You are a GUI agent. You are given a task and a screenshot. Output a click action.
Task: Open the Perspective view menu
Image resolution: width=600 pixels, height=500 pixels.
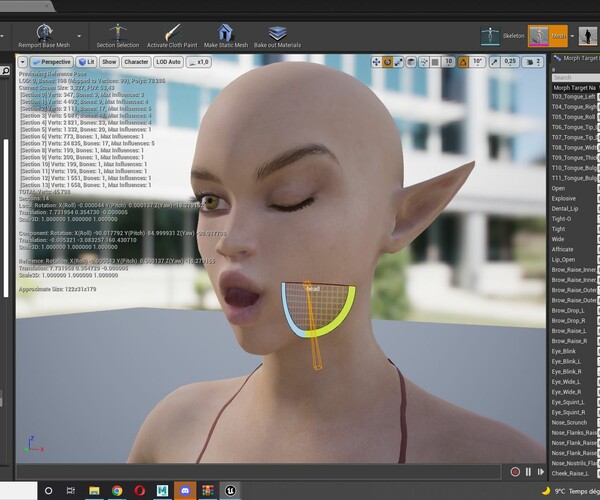click(52, 62)
